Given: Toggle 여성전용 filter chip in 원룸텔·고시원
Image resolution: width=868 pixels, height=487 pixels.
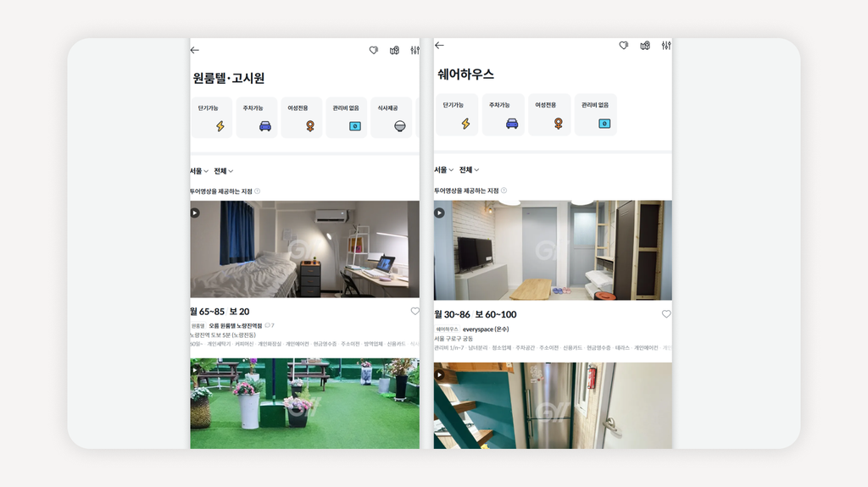Looking at the screenshot, I should click(302, 118).
